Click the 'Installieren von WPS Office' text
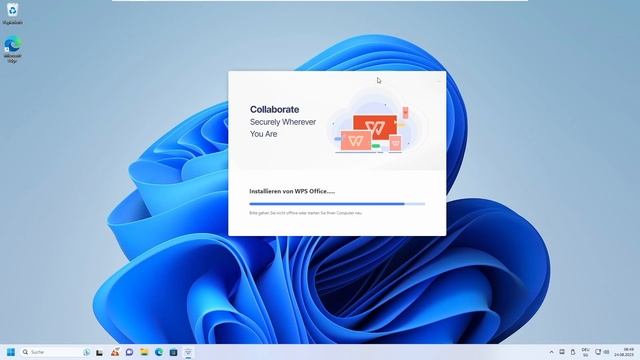This screenshot has width=640, height=360. click(292, 191)
